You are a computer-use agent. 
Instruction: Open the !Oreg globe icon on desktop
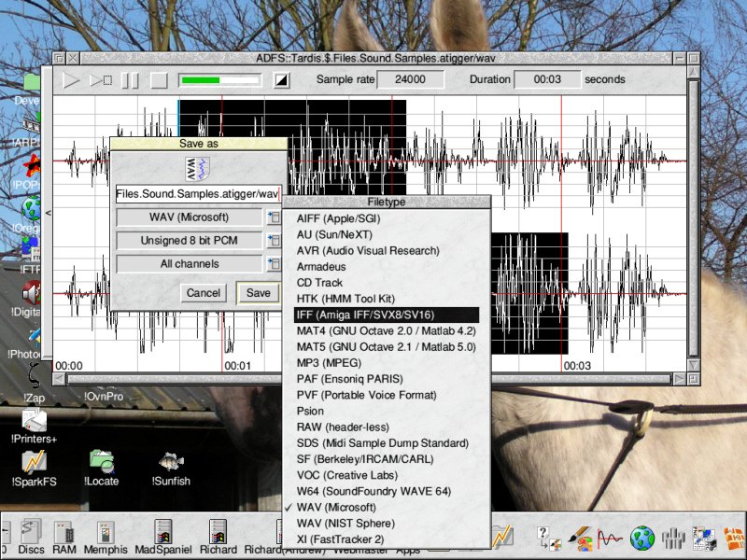(x=30, y=215)
